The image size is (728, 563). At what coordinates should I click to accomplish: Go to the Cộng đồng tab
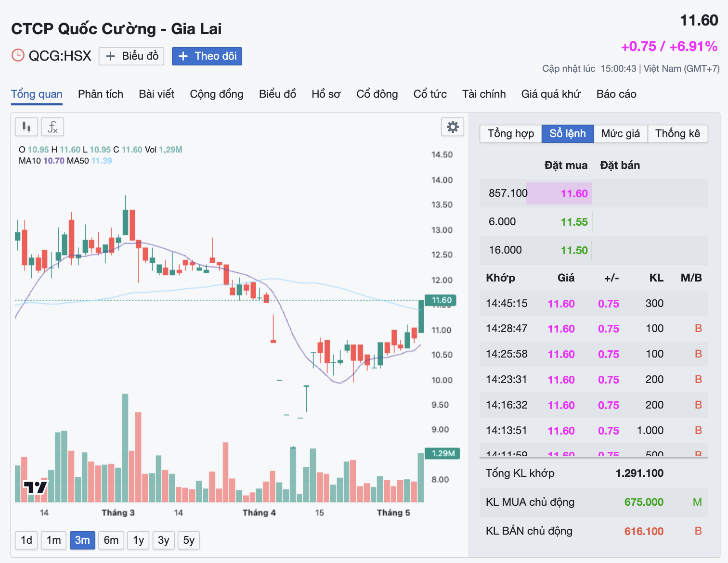click(217, 94)
